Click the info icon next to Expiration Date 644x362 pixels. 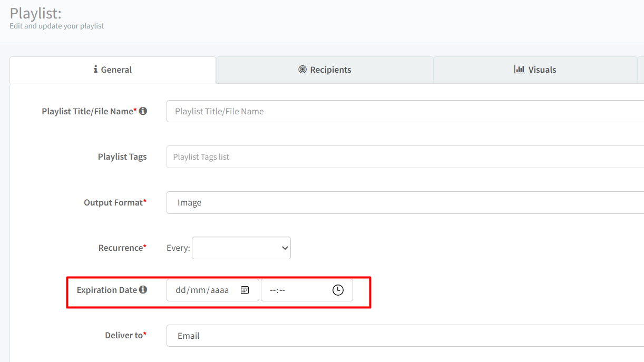143,290
